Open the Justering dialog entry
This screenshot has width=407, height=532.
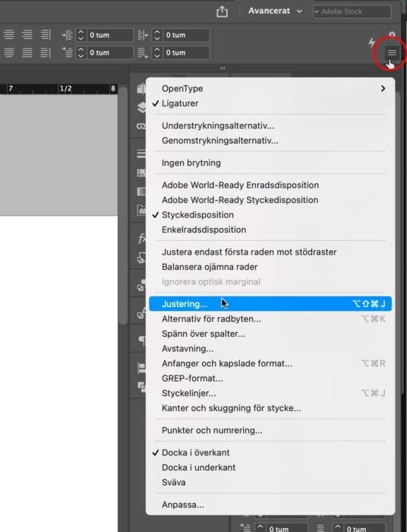[270, 304]
